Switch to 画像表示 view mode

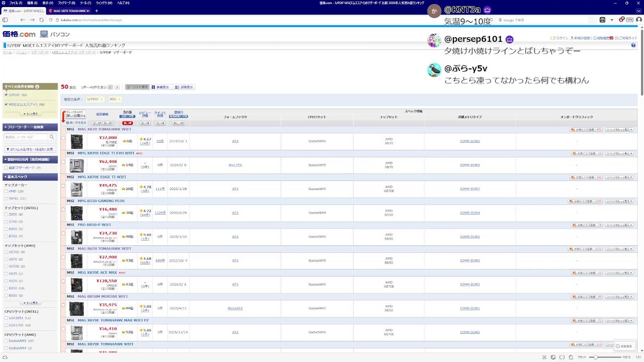point(160,87)
